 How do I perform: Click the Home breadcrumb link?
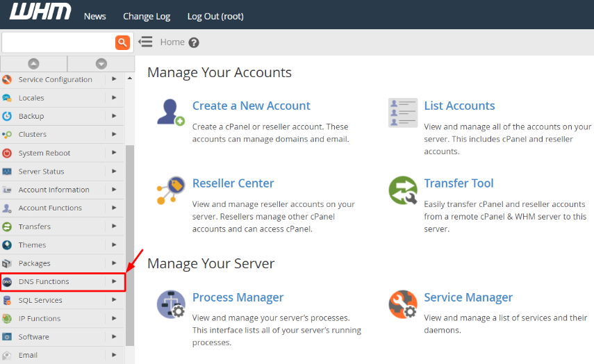click(x=172, y=42)
